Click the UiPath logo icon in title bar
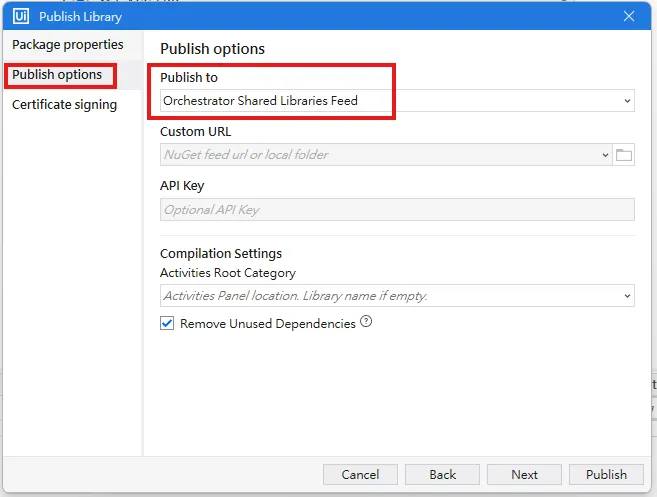Screen dimensions: 657x497 pos(21,16)
